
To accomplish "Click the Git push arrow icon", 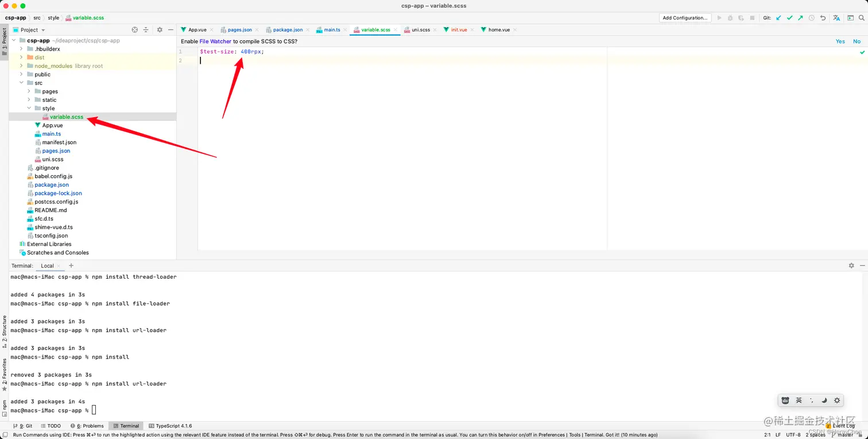I will pyautogui.click(x=800, y=18).
